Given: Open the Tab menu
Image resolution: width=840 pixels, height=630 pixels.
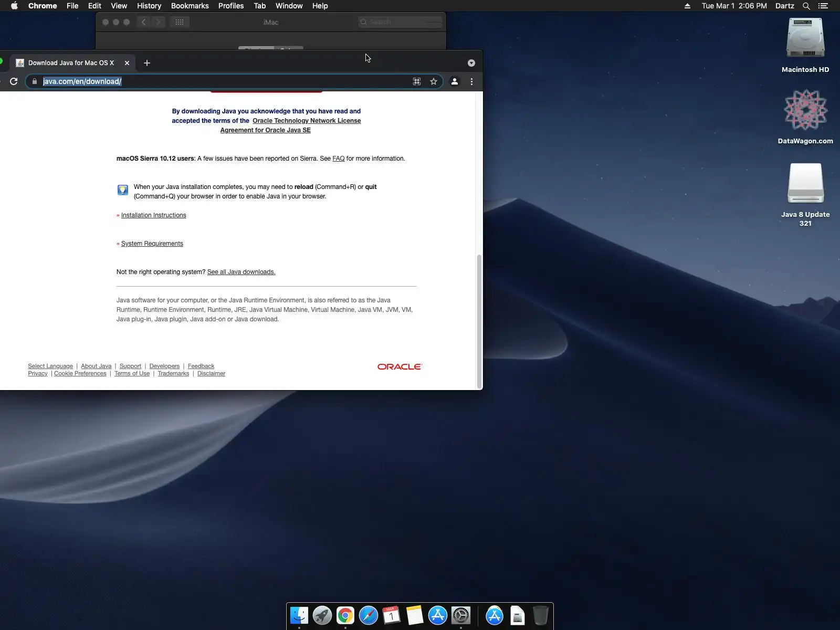Looking at the screenshot, I should (x=260, y=6).
